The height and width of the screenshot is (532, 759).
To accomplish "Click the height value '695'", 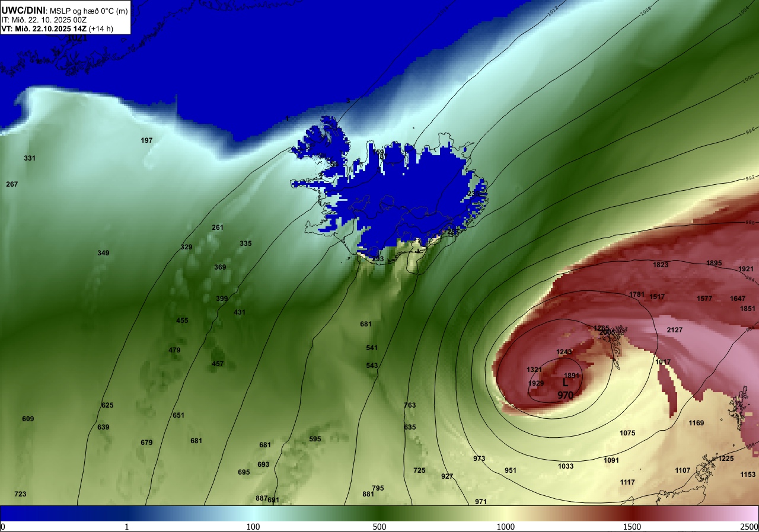I will click(244, 472).
